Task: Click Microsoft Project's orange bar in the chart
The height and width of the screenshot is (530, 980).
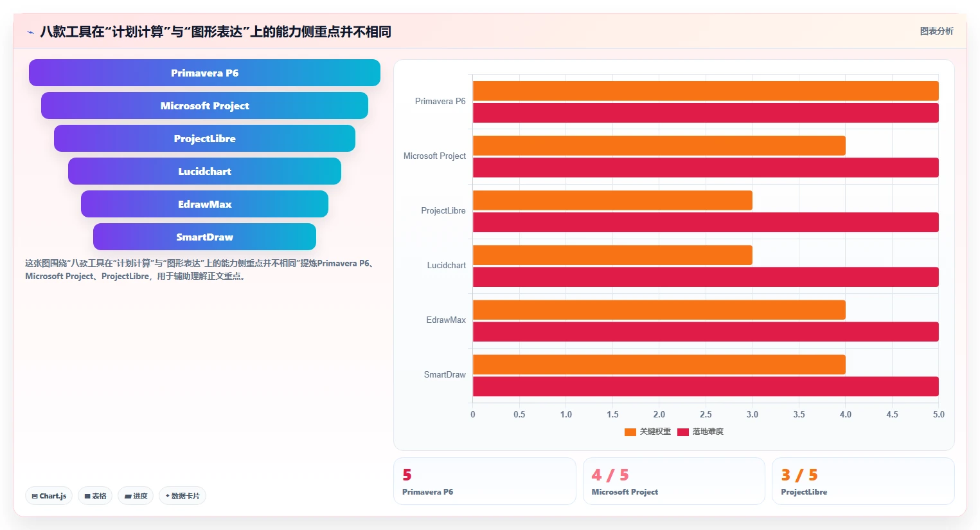Action: 659,145
